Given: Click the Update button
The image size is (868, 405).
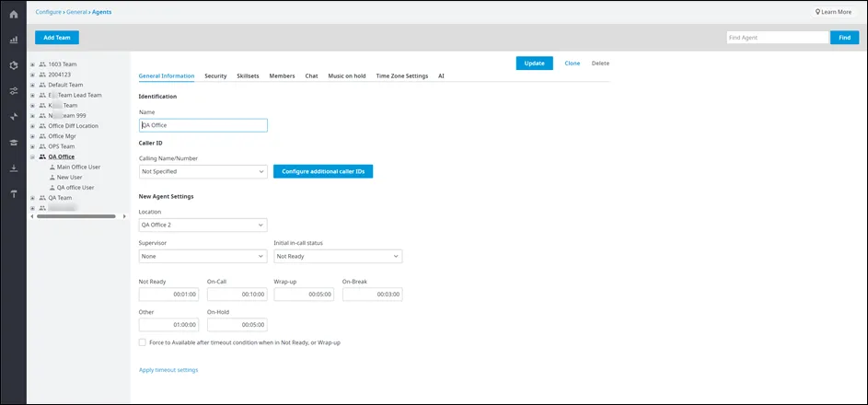Looking at the screenshot, I should click(534, 64).
